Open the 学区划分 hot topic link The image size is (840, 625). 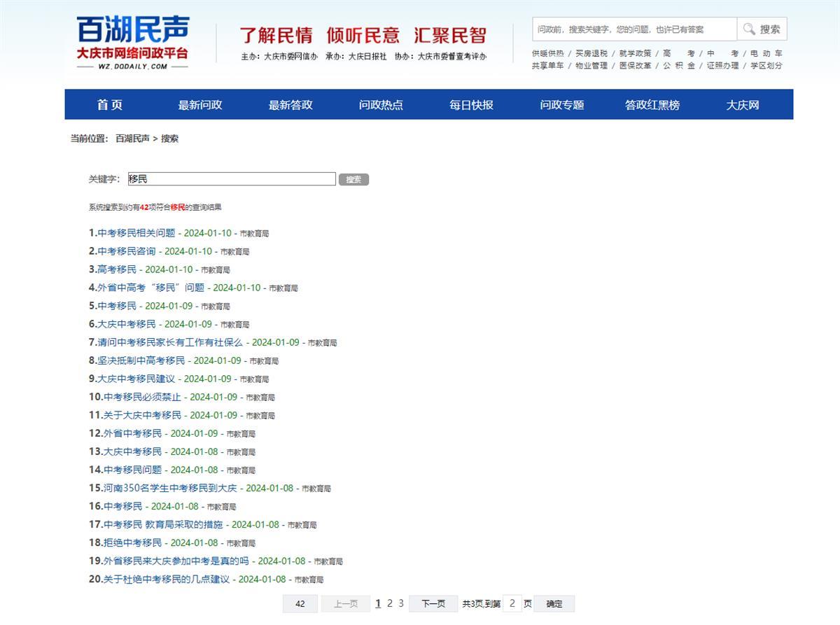click(x=766, y=66)
